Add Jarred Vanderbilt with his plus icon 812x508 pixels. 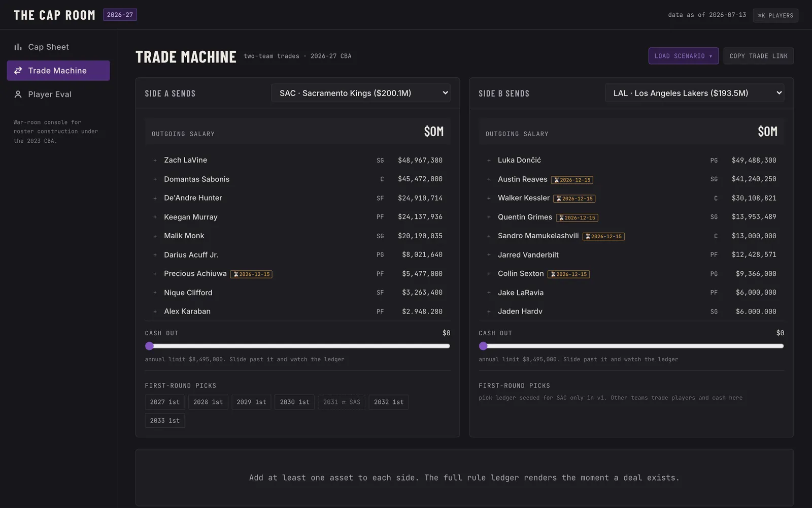tap(489, 255)
